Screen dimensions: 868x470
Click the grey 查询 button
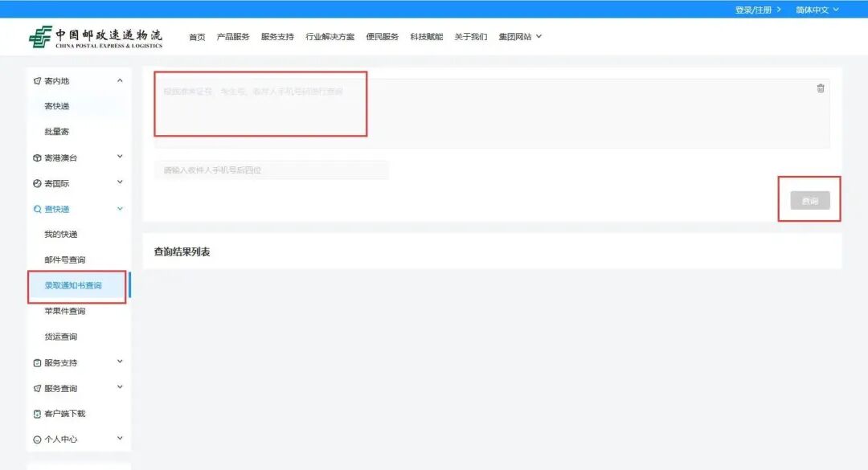pos(810,200)
